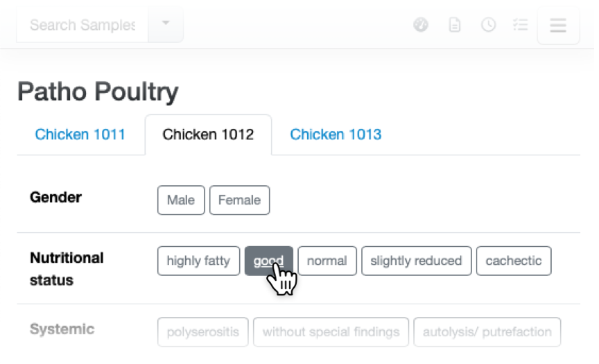
Task: Pick normal nutritional status
Action: pos(327,261)
